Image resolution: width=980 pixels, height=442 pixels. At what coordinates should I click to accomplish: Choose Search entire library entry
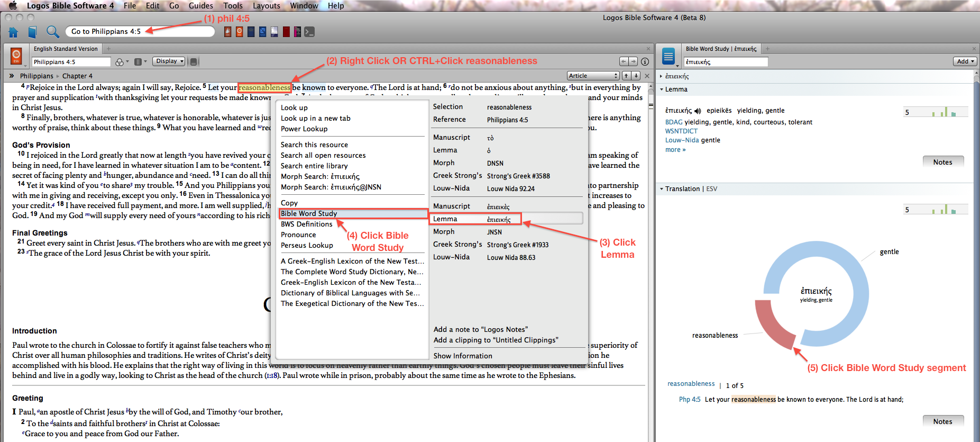(314, 166)
